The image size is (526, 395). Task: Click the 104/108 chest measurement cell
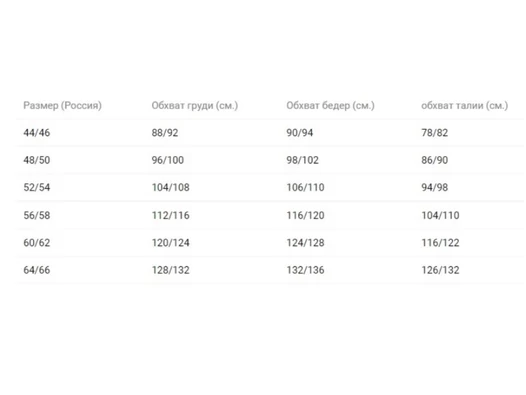170,187
